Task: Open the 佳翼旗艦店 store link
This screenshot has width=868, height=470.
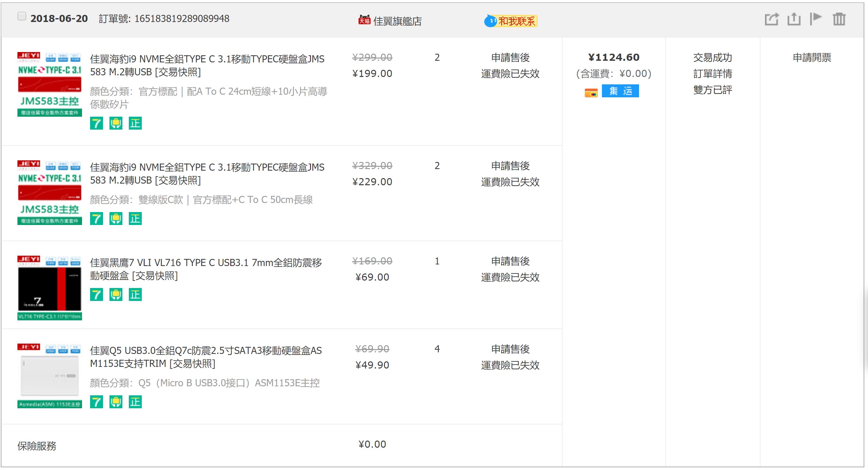Action: coord(397,21)
